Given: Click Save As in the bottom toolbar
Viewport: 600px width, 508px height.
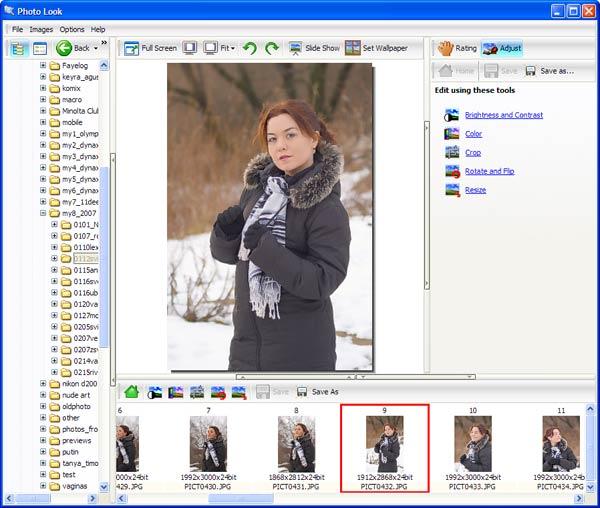Looking at the screenshot, I should point(318,392).
